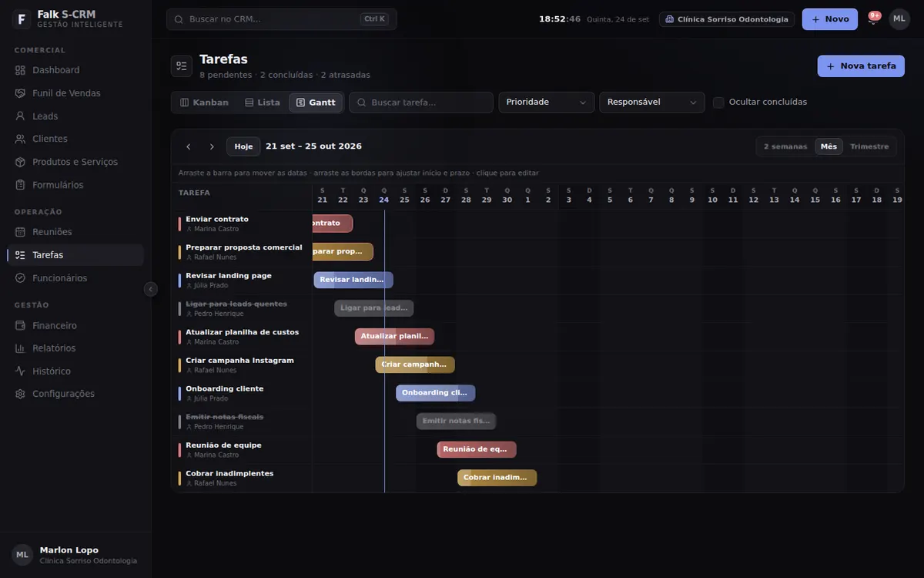Click the Clientes group icon
The image size is (924, 578).
[20, 139]
